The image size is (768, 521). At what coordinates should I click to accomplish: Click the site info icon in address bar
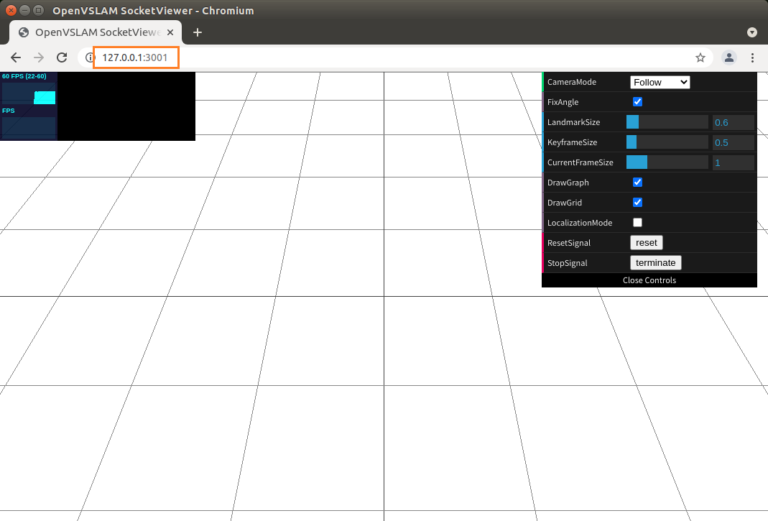[x=89, y=58]
